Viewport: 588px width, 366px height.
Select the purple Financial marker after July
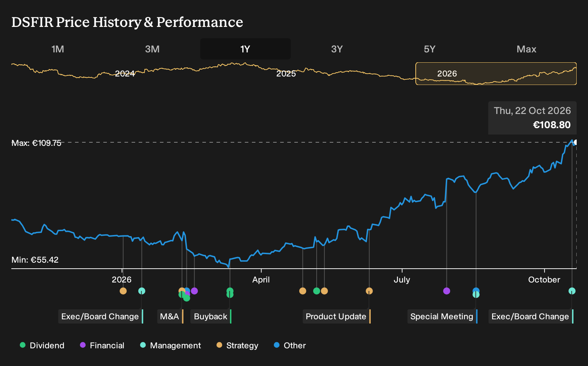[x=446, y=291]
